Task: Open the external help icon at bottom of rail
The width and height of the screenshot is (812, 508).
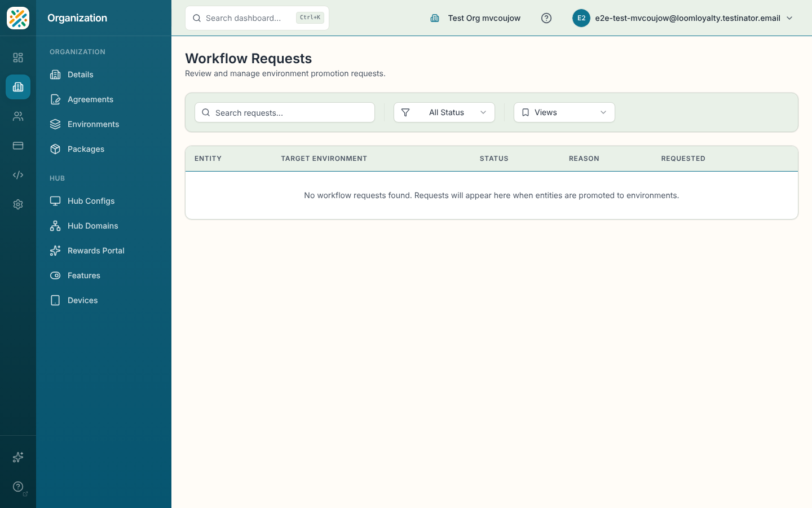Action: coord(18,487)
